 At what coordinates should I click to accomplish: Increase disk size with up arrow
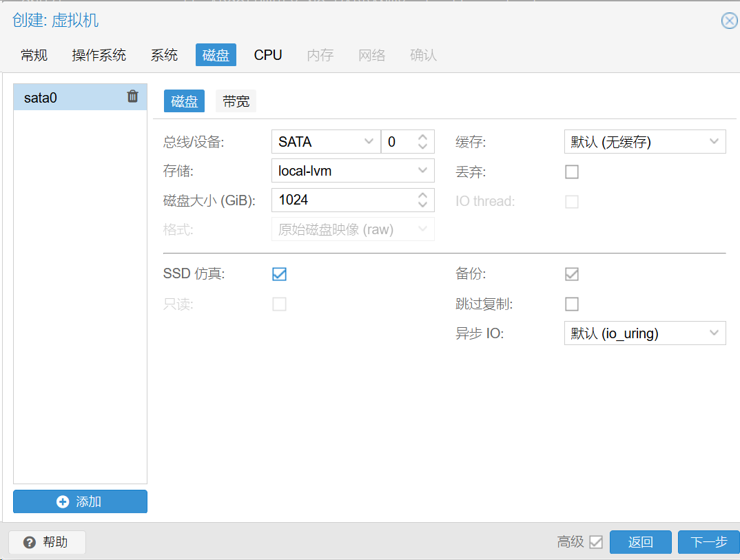point(422,196)
